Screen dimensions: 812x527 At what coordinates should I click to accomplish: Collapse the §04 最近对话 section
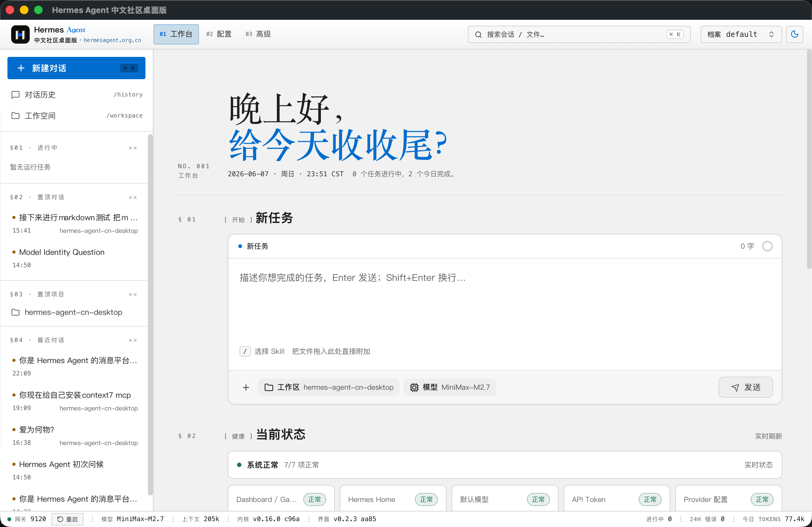pos(133,340)
